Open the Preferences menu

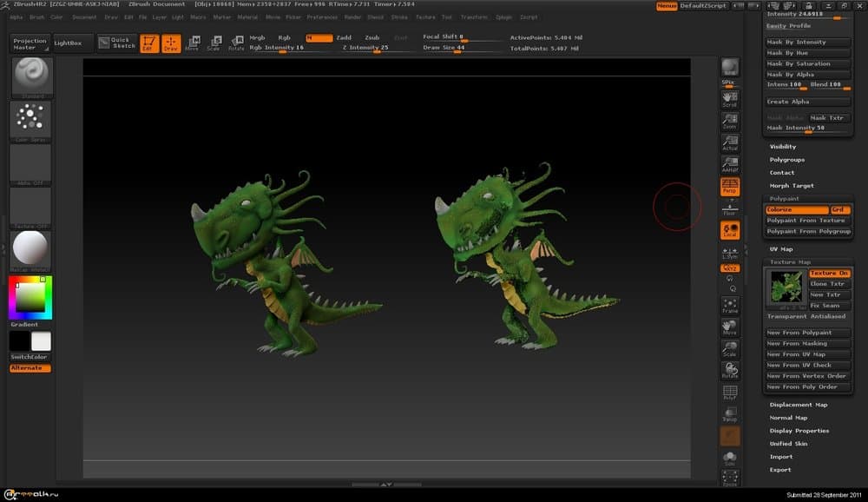pos(322,17)
